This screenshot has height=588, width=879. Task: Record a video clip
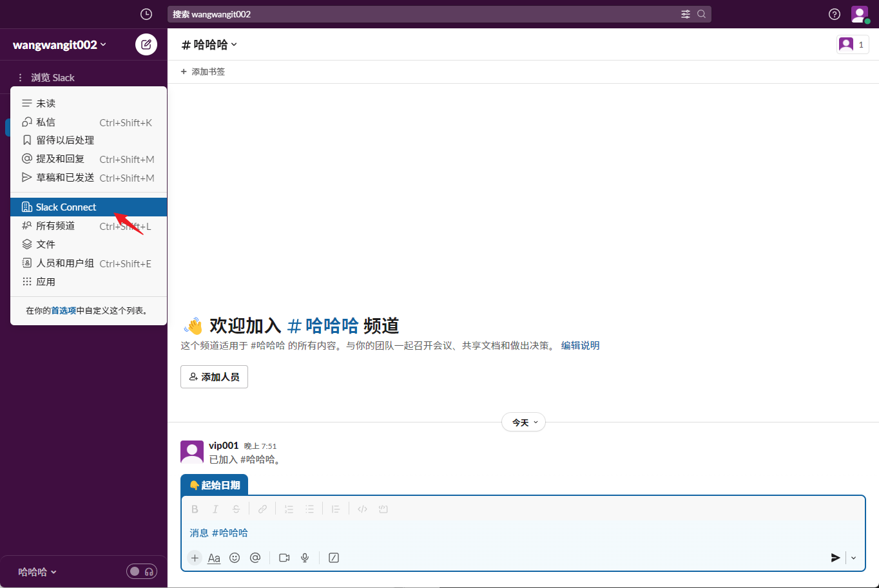(x=284, y=558)
